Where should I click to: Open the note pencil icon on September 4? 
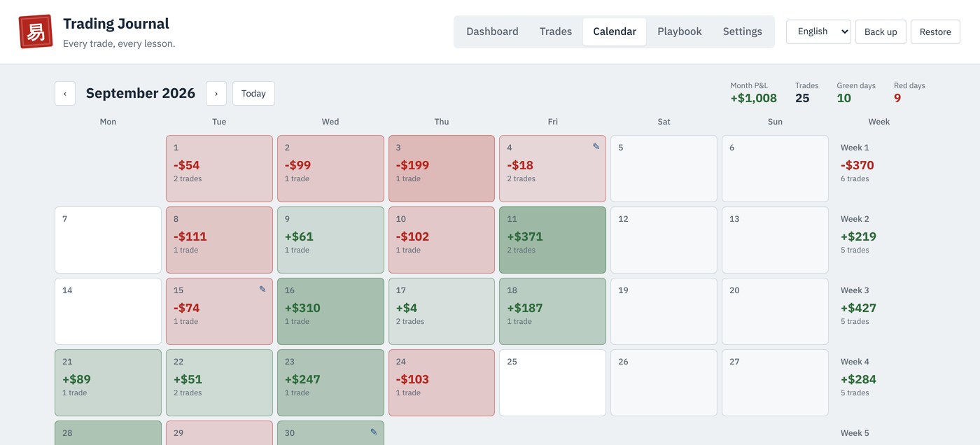pyautogui.click(x=596, y=147)
